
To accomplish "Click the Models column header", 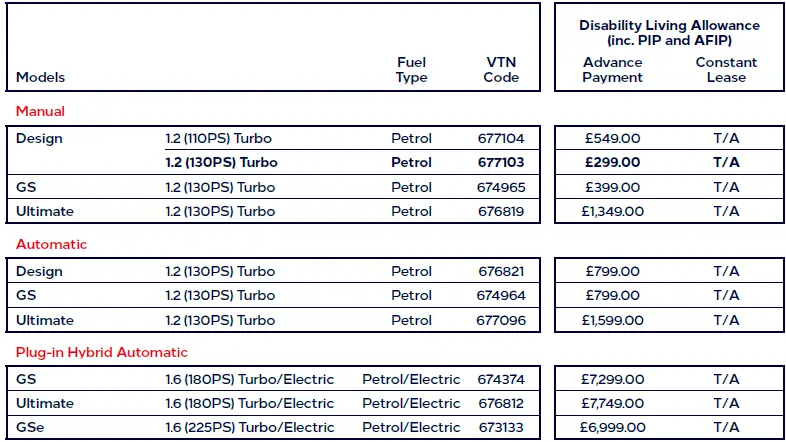I will (41, 77).
